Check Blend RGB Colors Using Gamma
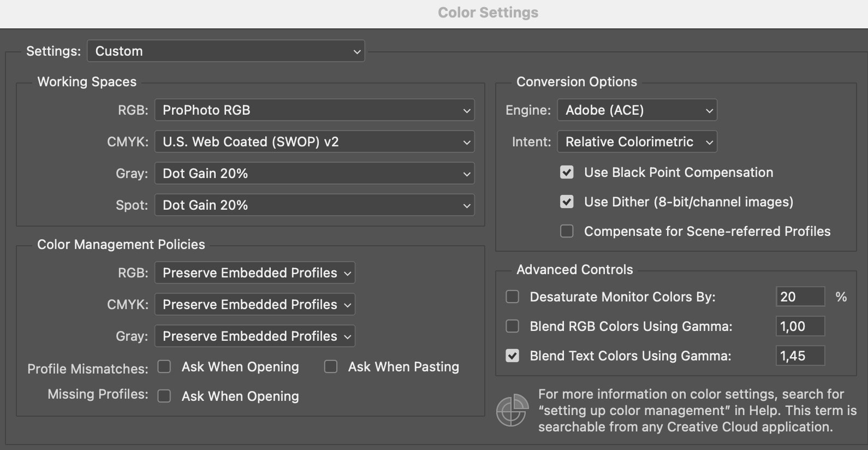 click(x=512, y=327)
